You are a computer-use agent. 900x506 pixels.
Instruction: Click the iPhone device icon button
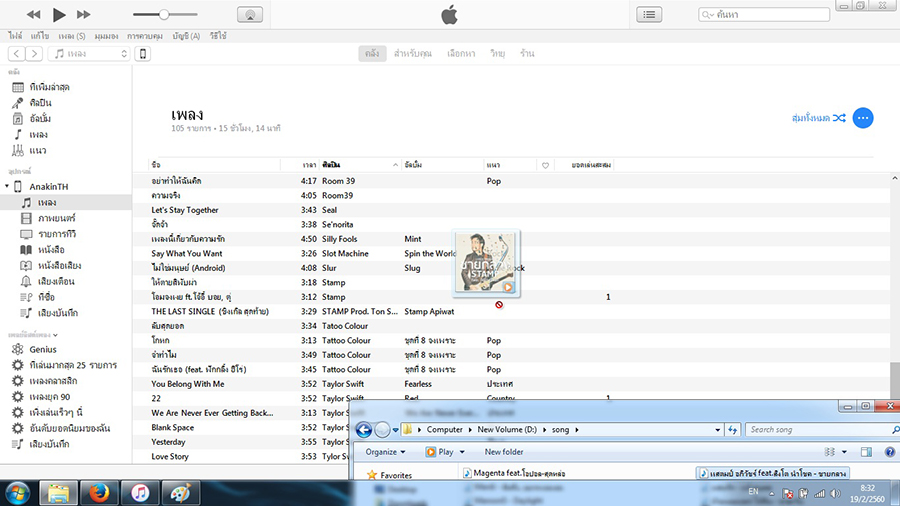(x=142, y=53)
